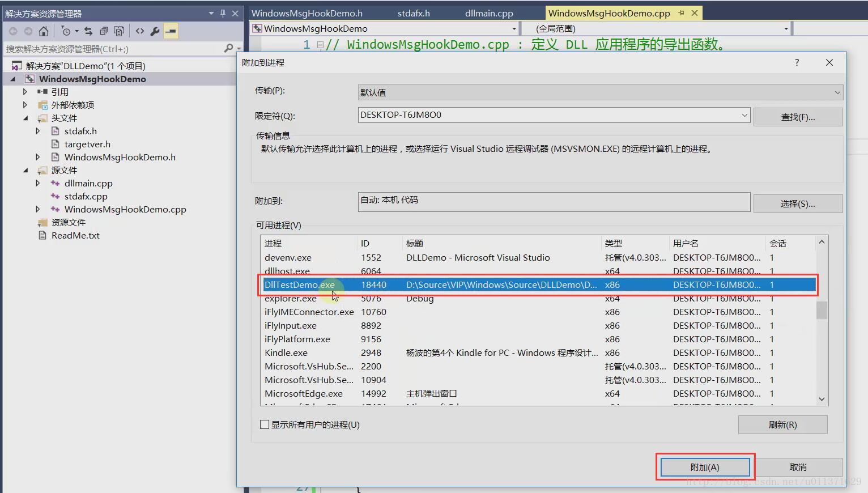868x493 pixels.
Task: Click the View Code brackets icon
Action: (x=140, y=31)
